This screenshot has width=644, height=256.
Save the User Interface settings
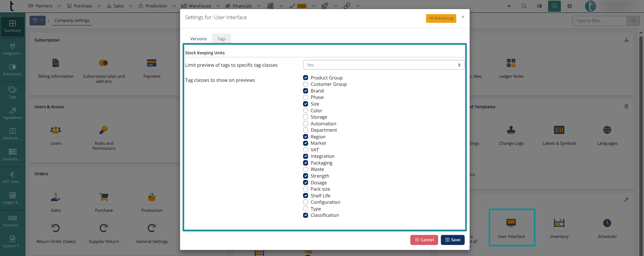tap(453, 240)
